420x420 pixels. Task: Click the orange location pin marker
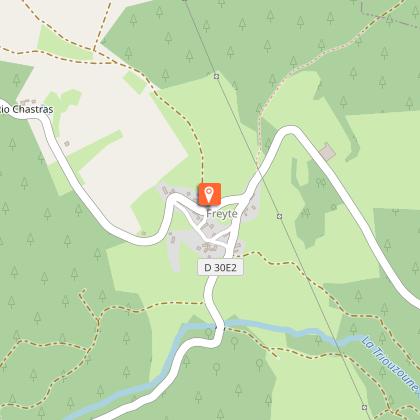point(209,194)
